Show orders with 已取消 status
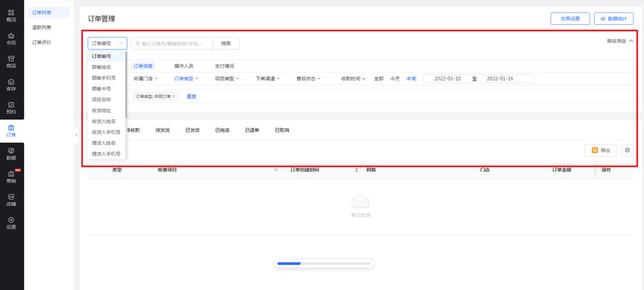644x290 pixels. [x=282, y=130]
